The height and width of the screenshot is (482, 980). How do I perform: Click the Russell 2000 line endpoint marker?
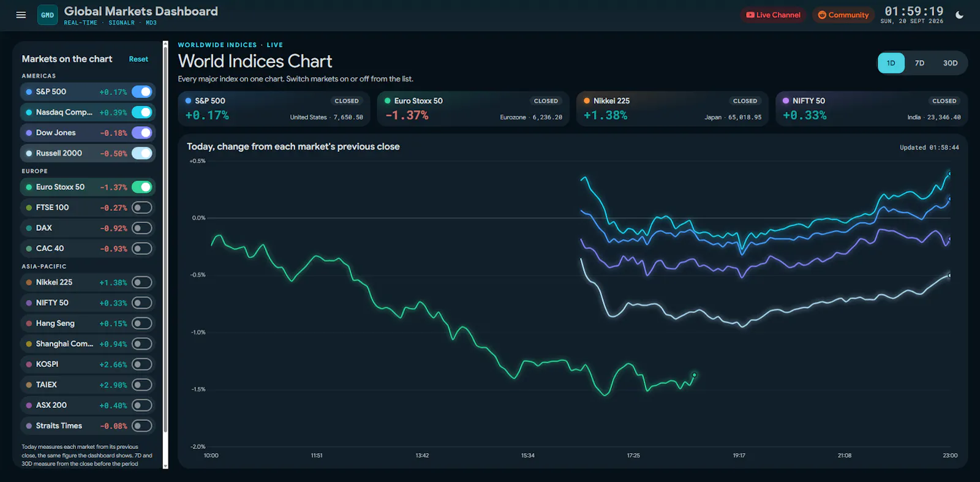[949, 276]
